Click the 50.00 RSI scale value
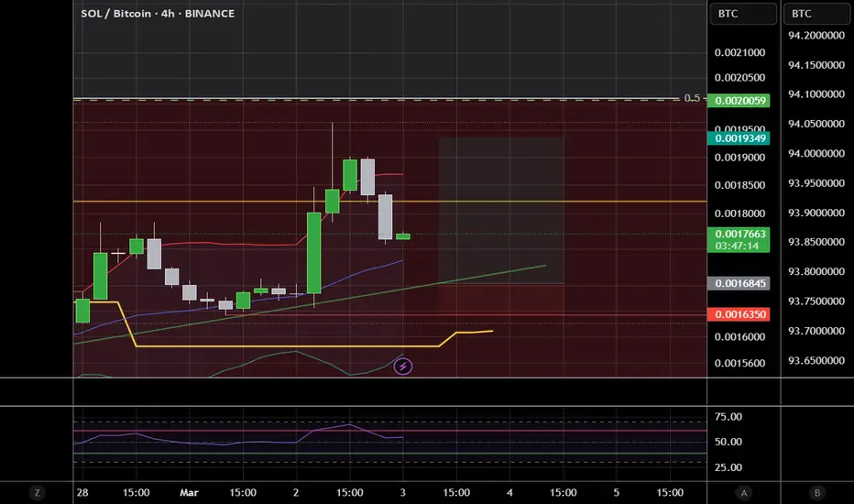This screenshot has width=854, height=504. 728,442
